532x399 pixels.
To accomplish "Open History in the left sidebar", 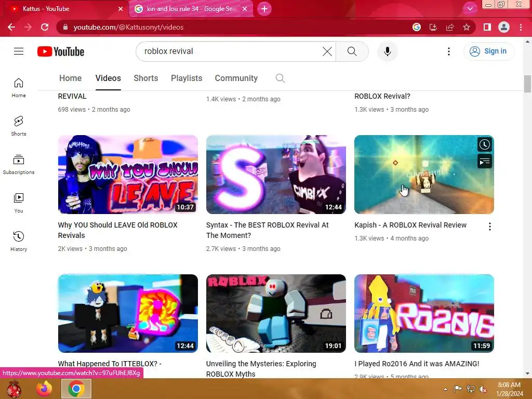I will [19, 241].
